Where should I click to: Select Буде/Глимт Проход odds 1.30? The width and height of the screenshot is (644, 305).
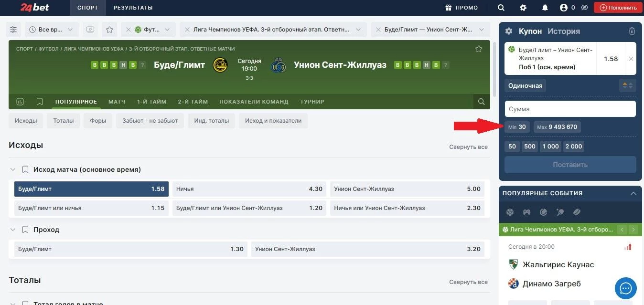(131, 249)
